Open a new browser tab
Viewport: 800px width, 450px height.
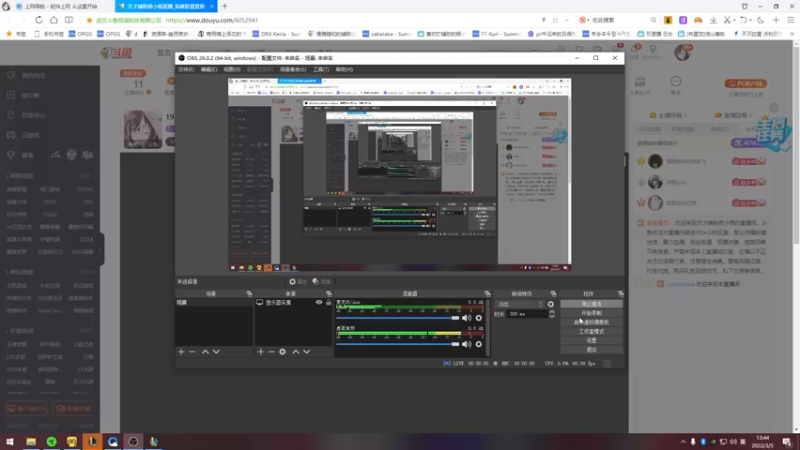[x=224, y=6]
